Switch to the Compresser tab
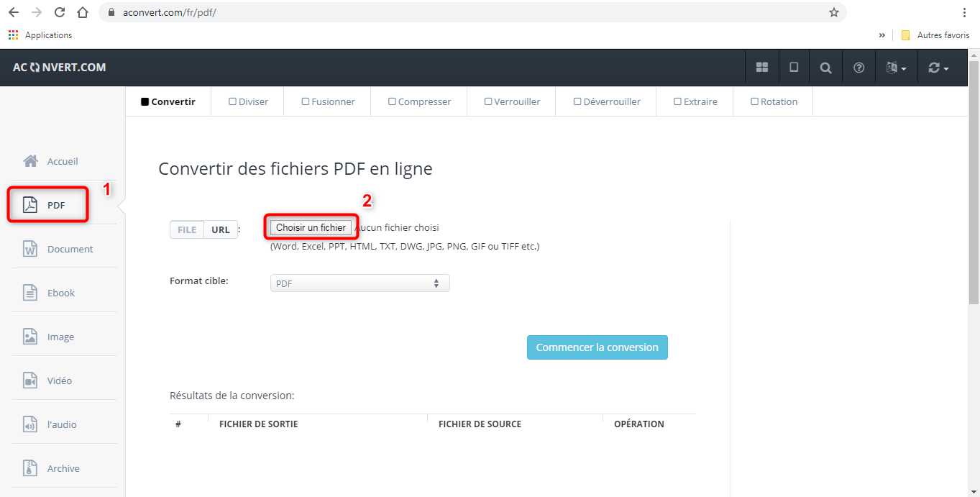The image size is (980, 497). [x=419, y=101]
